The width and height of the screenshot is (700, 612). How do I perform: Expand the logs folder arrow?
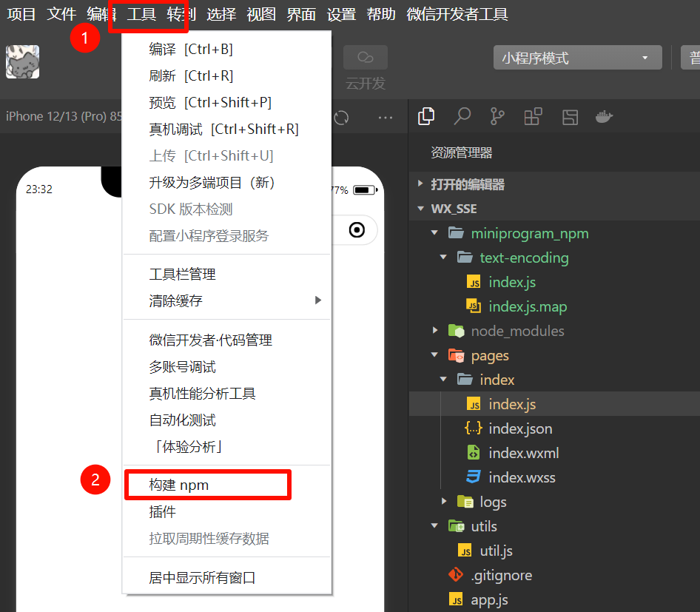(x=444, y=501)
